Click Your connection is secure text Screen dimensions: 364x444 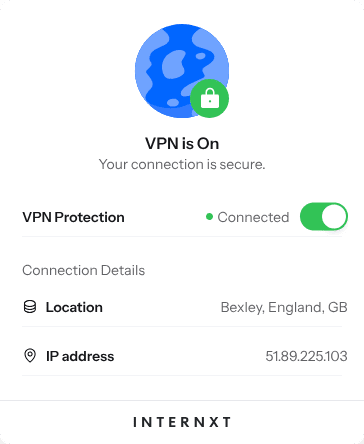click(182, 164)
